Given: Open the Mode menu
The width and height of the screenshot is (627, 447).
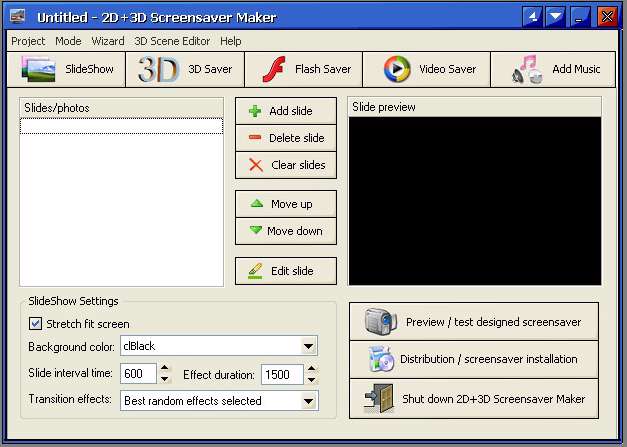Looking at the screenshot, I should tap(68, 41).
